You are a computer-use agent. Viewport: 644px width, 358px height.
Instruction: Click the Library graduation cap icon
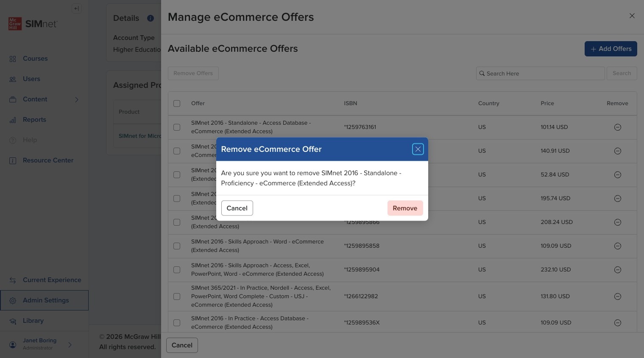coord(13,321)
